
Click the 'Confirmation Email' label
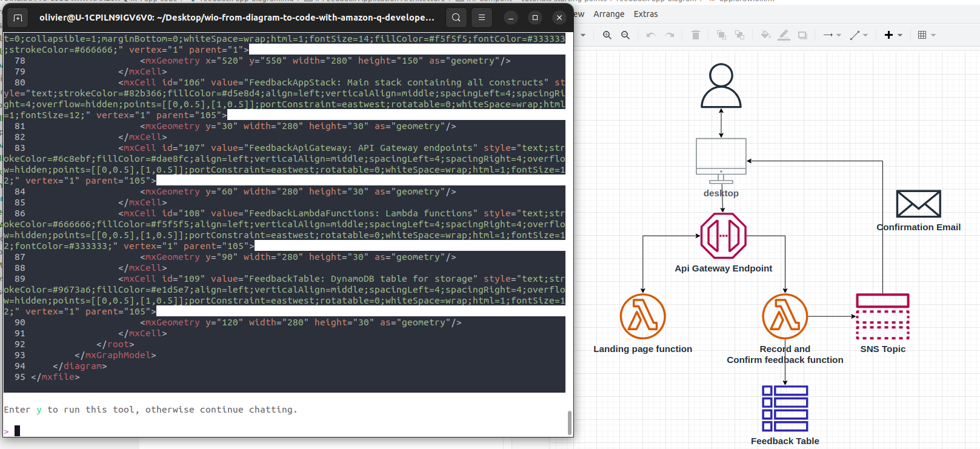(x=918, y=227)
